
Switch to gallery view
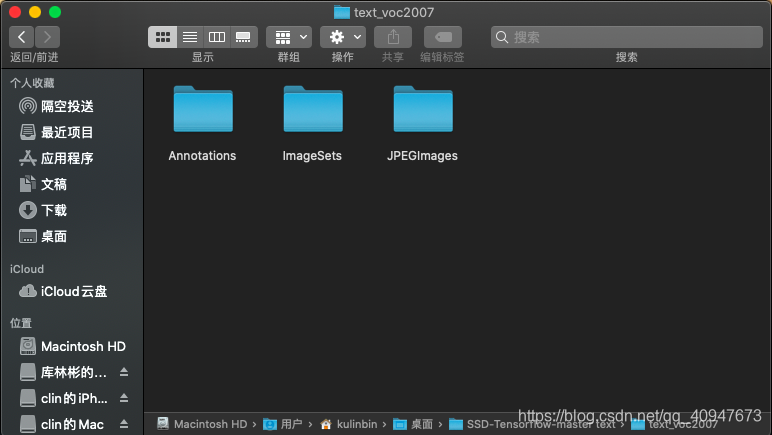coord(244,37)
